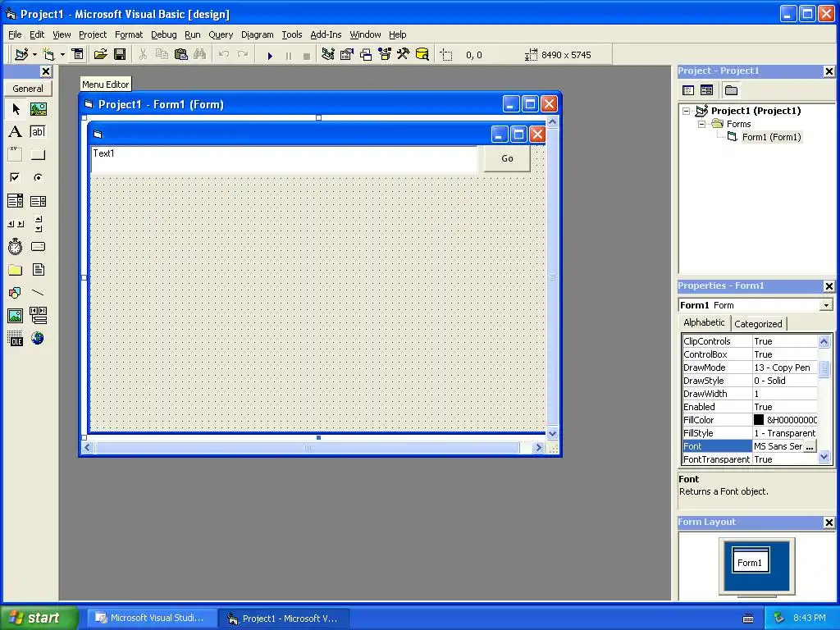Select the PictureBox control tool
Screen dimensions: 840x630
(x=38, y=109)
